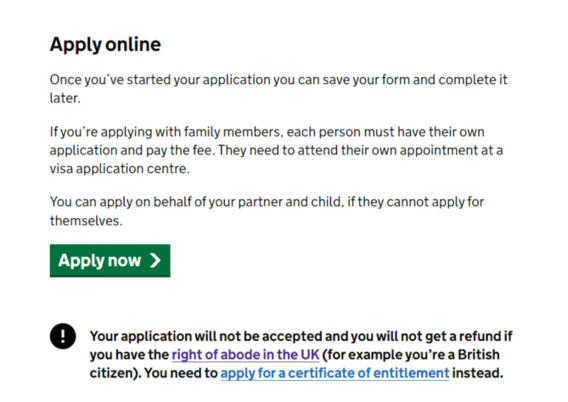Screen dimensions: 568x402
Task: Click the bold text Your application will not be accepted
Action: (x=206, y=336)
